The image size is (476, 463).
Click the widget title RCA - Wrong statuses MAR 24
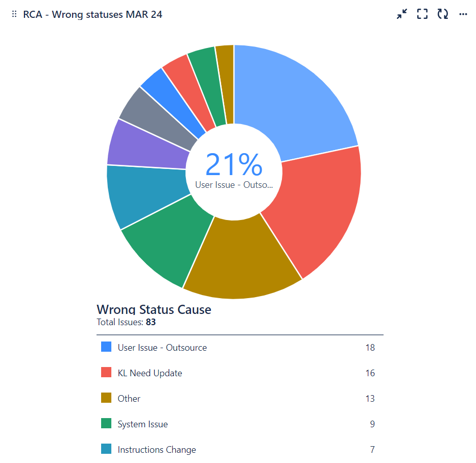coord(92,14)
